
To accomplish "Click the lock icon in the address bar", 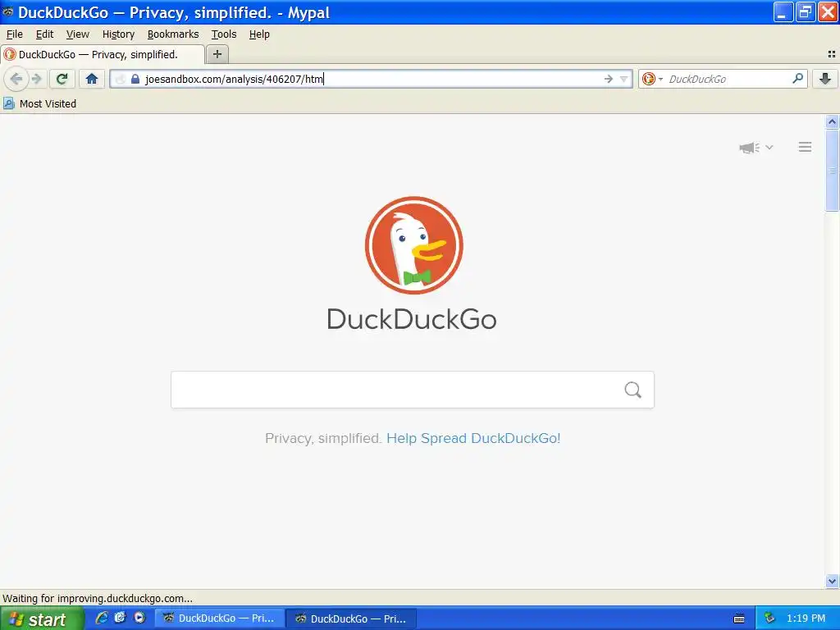I will [x=135, y=80].
